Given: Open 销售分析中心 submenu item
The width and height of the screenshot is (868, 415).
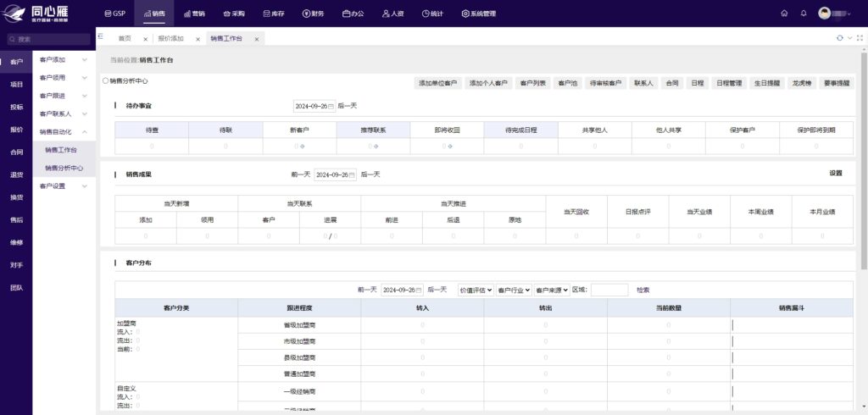Looking at the screenshot, I should click(64, 168).
